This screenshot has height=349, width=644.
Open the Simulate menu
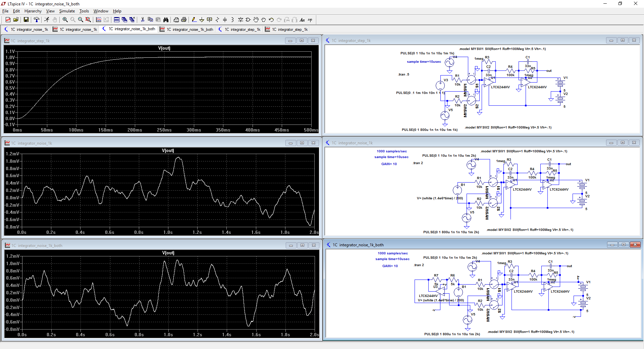pyautogui.click(x=67, y=11)
